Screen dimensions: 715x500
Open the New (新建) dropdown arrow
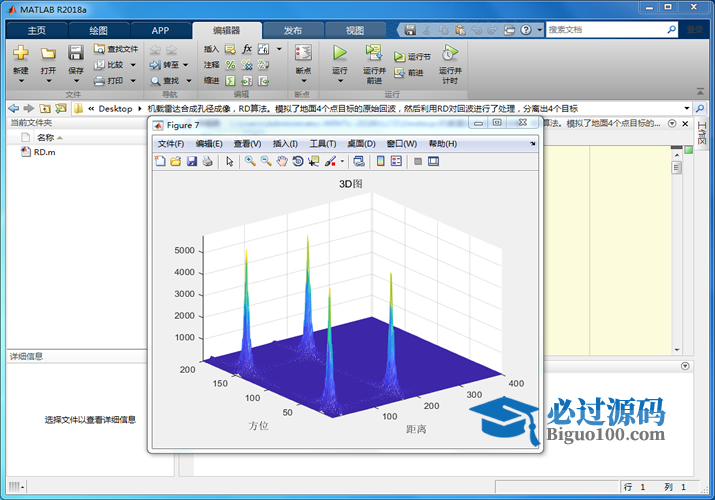21,81
